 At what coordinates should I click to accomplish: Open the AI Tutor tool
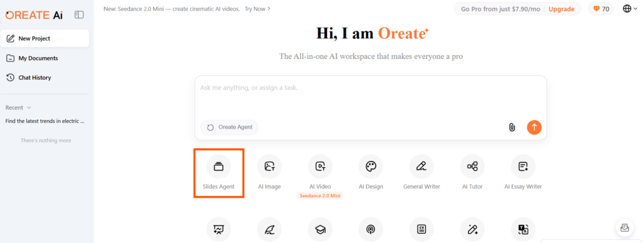[472, 166]
